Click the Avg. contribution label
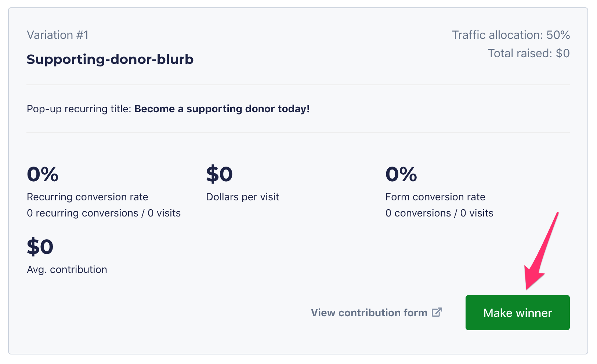 pos(67,270)
